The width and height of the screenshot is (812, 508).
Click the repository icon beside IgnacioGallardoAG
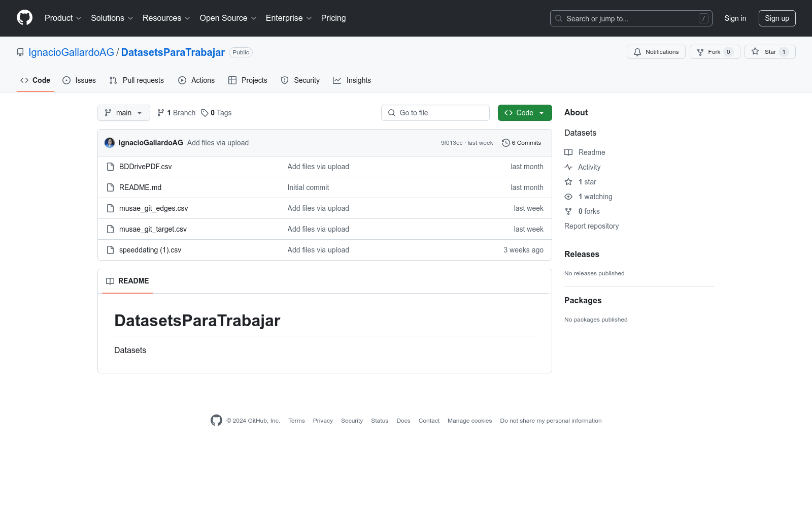click(20, 52)
